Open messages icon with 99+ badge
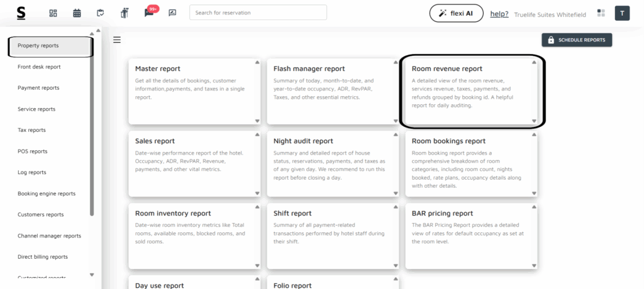The width and height of the screenshot is (644, 289). tap(148, 13)
